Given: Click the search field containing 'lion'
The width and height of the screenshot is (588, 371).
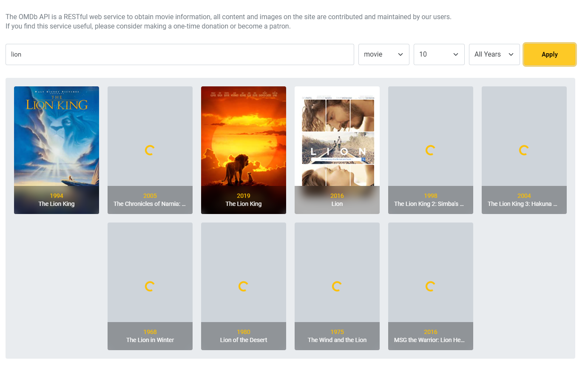Looking at the screenshot, I should pos(179,54).
